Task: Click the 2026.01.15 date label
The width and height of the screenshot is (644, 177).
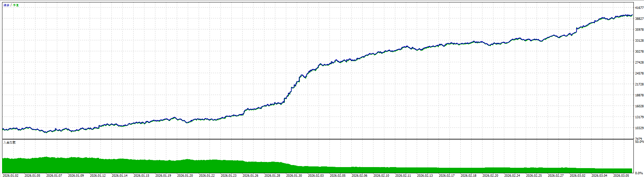Action: click(x=141, y=175)
